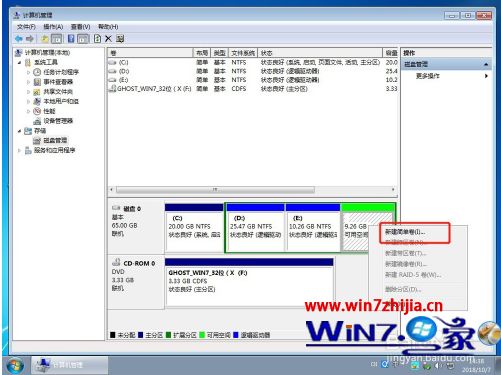Click the (D:) drive icon in volume list
This screenshot has height=375, width=501.
coord(112,71)
